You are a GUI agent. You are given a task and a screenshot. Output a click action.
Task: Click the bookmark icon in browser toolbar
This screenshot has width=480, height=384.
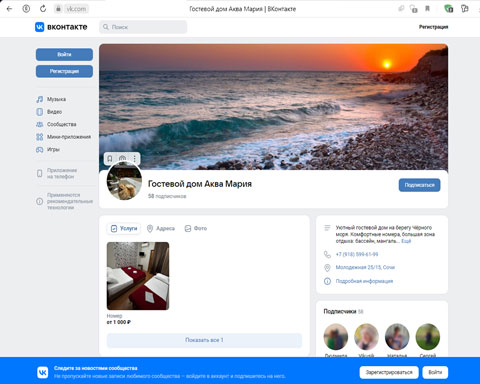pos(427,9)
